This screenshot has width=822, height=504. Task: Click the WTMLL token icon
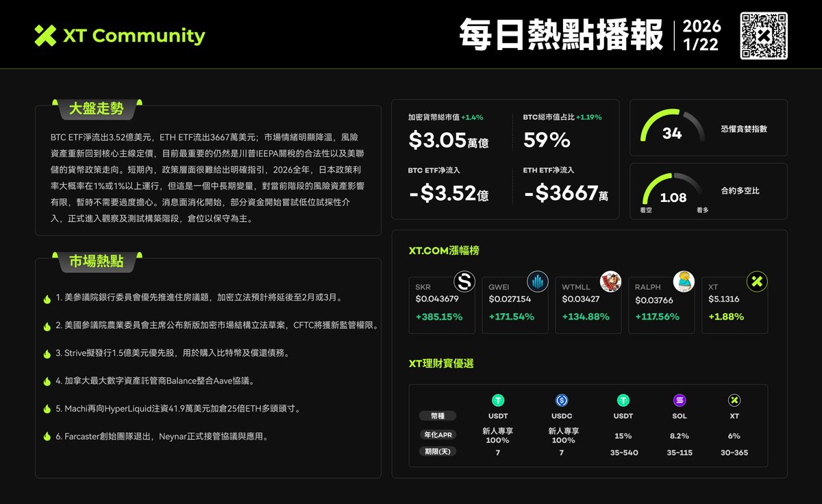coord(611,281)
